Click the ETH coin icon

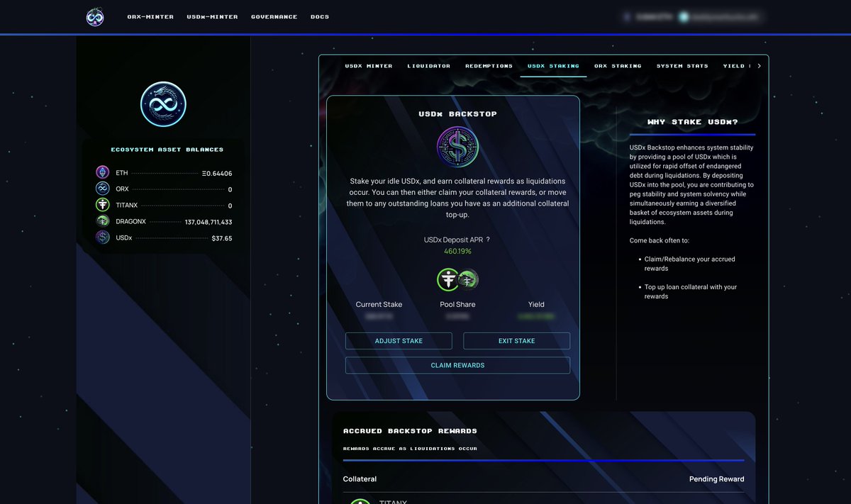coord(103,172)
